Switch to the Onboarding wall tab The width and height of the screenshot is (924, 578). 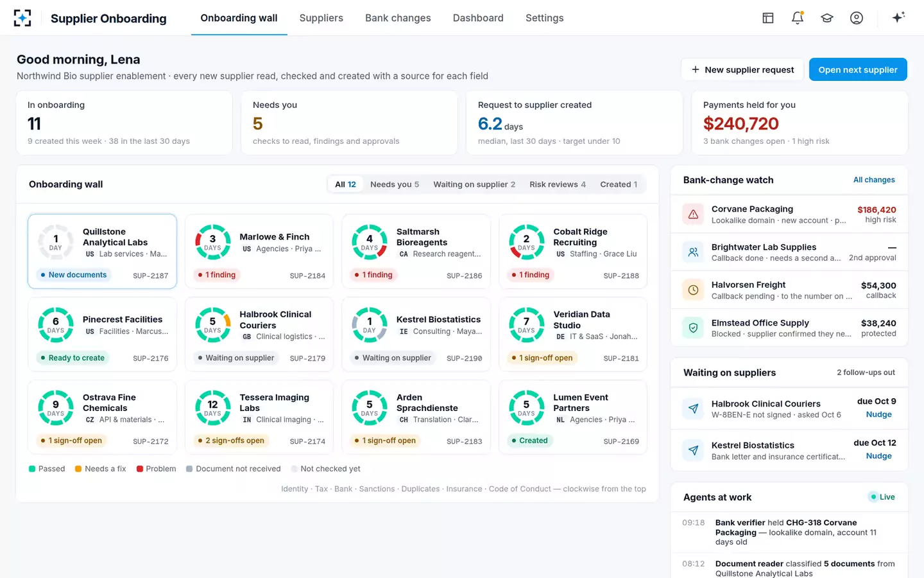239,18
